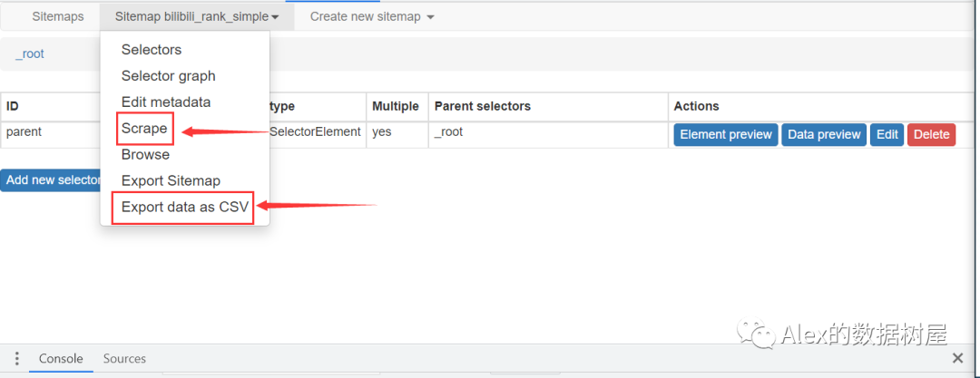Image resolution: width=980 pixels, height=378 pixels.
Task: Delete the parent selector
Action: pyautogui.click(x=931, y=134)
